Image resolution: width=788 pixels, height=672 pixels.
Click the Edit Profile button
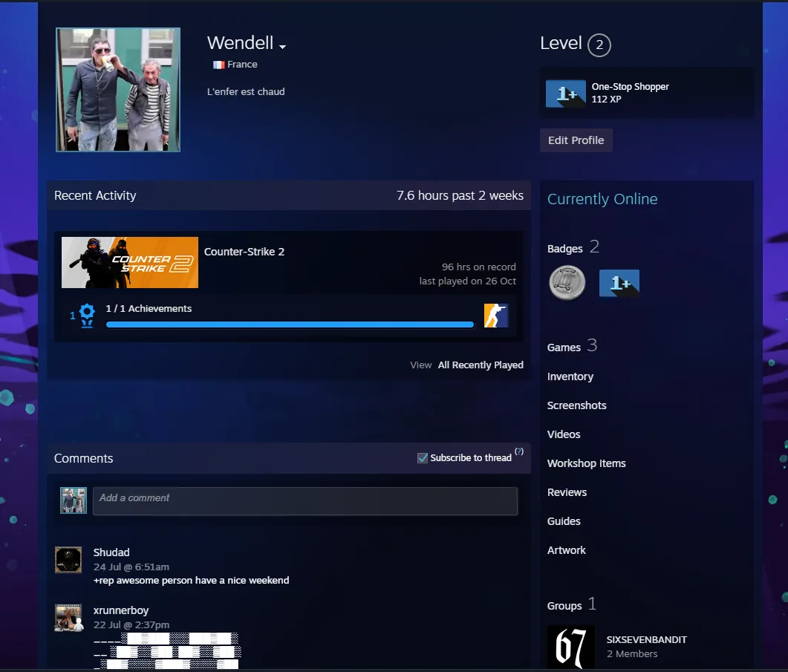click(x=576, y=140)
